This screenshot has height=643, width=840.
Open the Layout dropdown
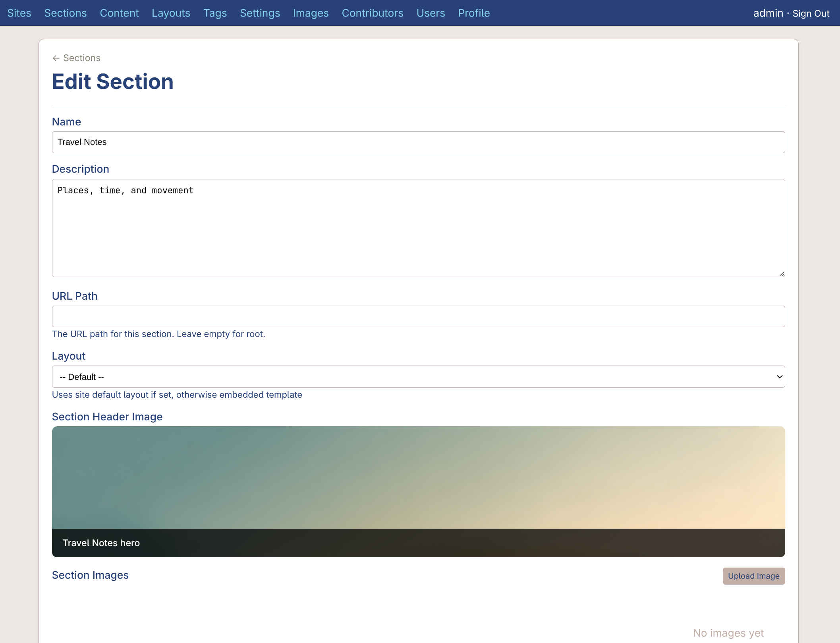point(418,377)
